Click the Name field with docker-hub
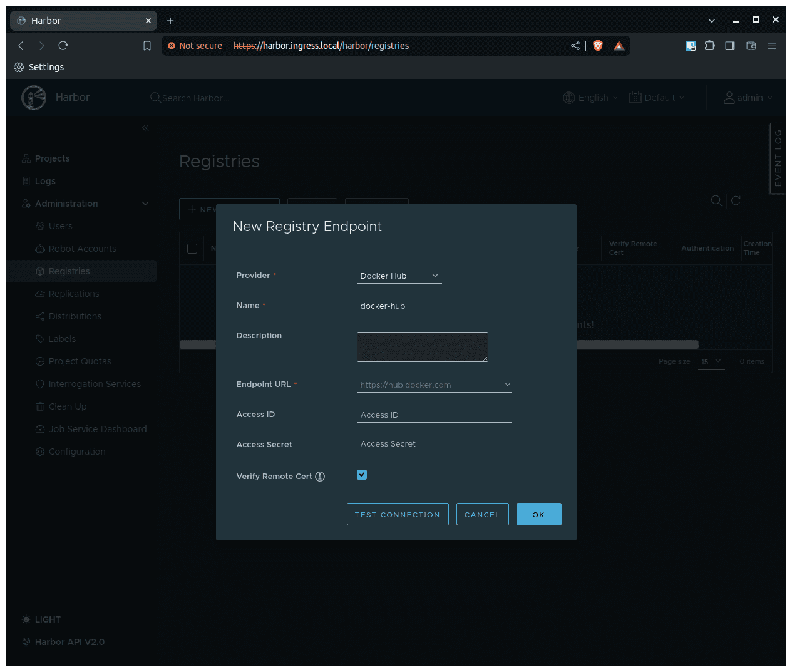Screen dimensions: 792x672 434,306
